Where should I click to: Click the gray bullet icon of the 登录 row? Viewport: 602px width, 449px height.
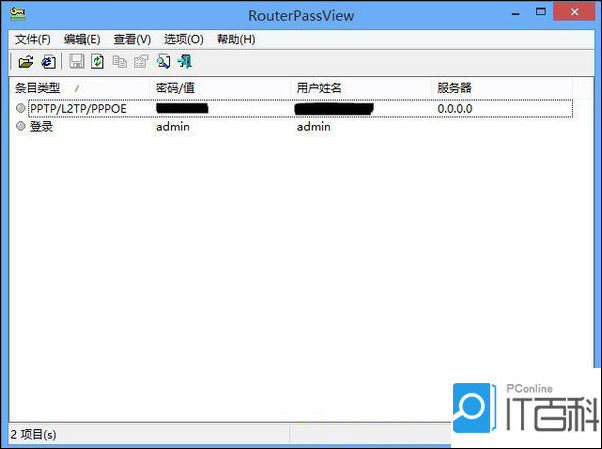[21, 126]
